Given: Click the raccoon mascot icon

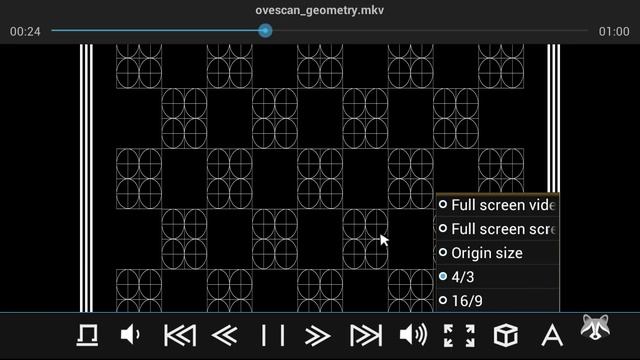Looking at the screenshot, I should tap(596, 327).
